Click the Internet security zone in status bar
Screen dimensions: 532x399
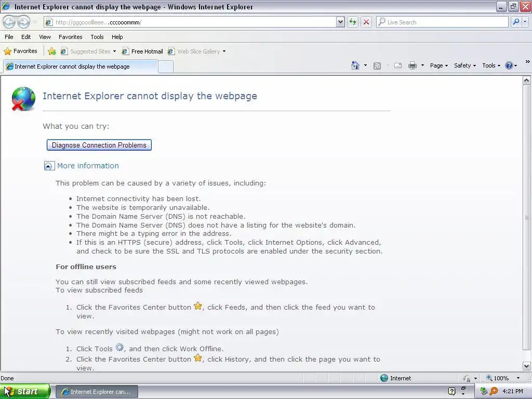[395, 378]
